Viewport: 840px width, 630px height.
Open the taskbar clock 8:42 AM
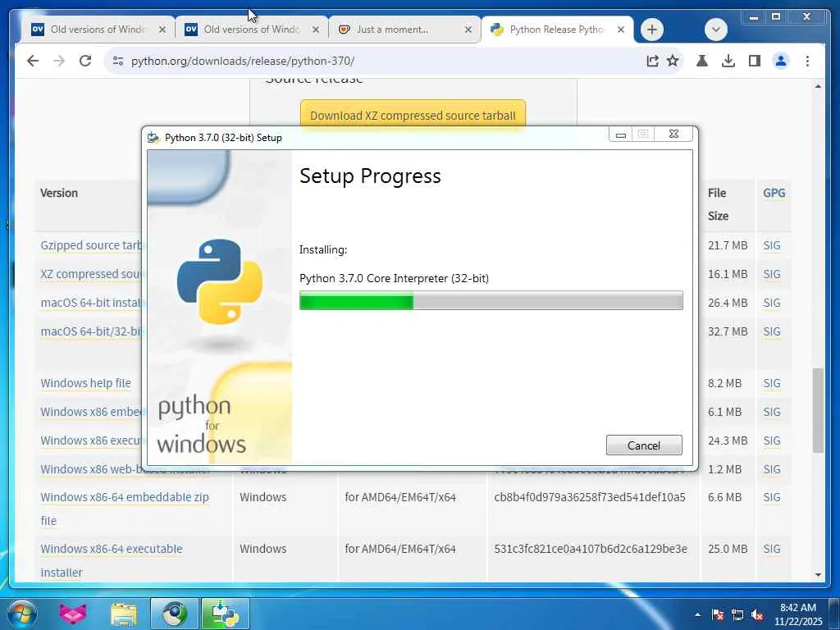(x=797, y=614)
